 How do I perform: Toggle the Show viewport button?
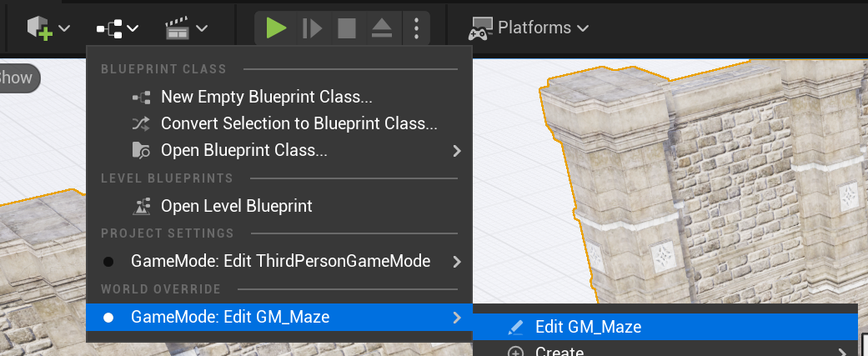16,78
